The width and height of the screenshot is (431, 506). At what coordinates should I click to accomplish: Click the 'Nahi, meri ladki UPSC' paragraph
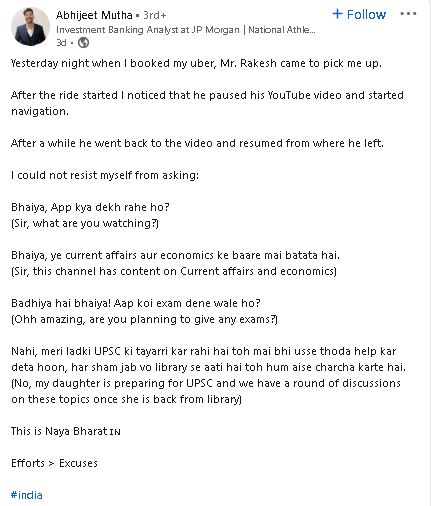[208, 375]
